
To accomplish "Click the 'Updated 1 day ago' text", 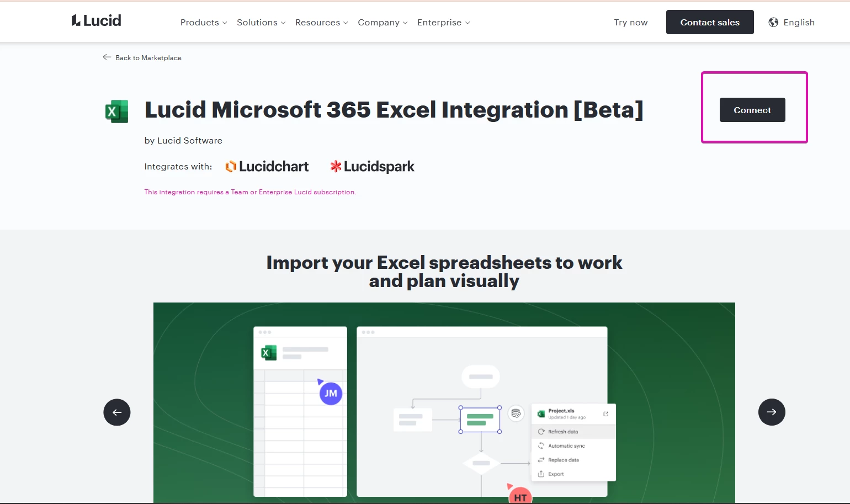I will coord(567,417).
